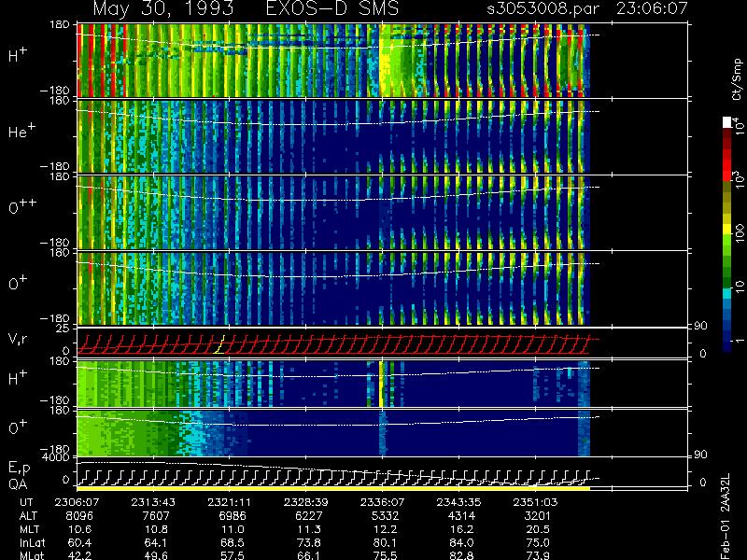Click altitude value 8096
Screen dimensions: 747x560
(x=79, y=516)
